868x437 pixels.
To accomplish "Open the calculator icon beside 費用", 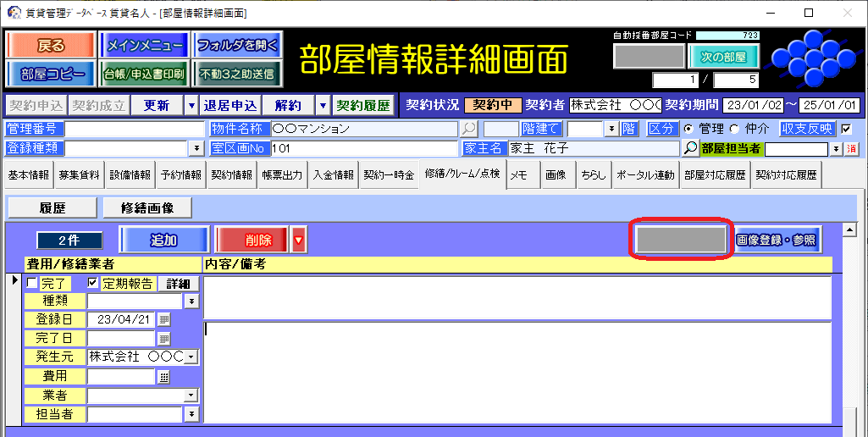I will tap(164, 376).
